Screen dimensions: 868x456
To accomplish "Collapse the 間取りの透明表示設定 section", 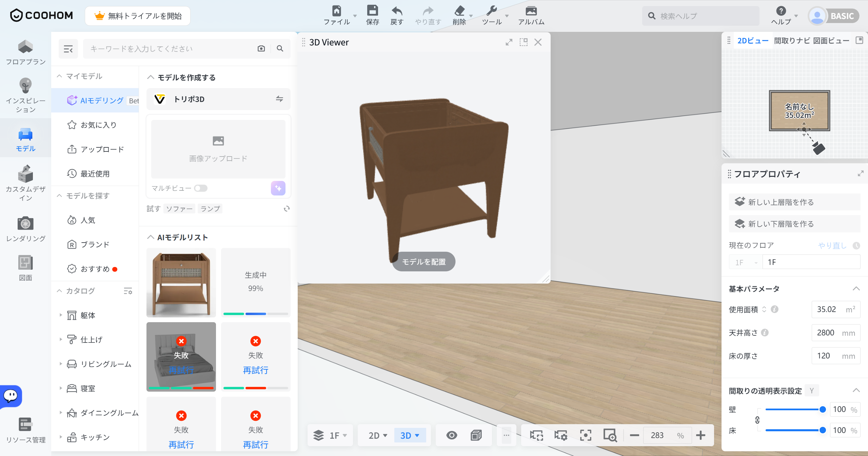I will [x=856, y=390].
